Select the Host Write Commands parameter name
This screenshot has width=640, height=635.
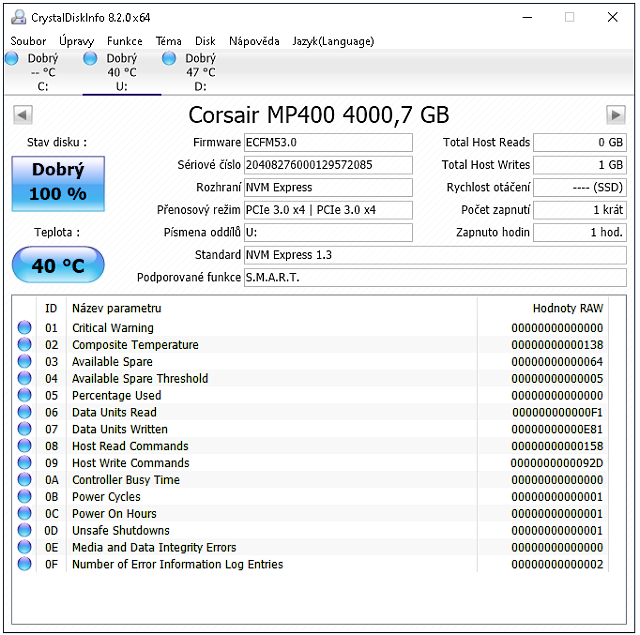coord(131,463)
